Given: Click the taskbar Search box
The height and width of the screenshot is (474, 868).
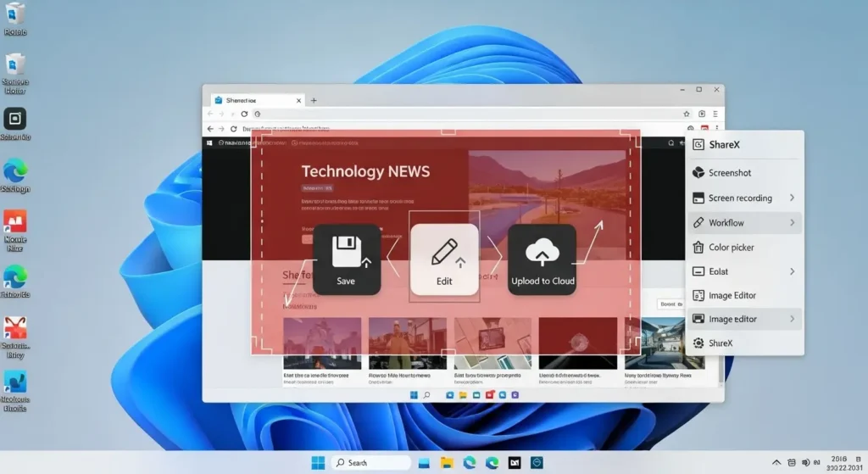Looking at the screenshot, I should click(370, 462).
